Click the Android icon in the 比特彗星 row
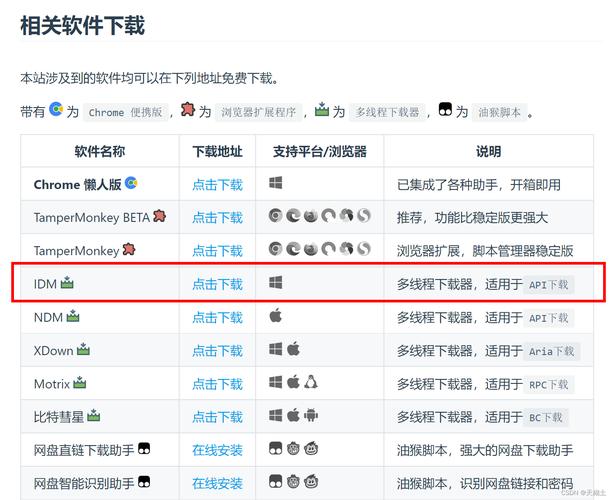Screen dimensions: 613x500 [x=311, y=415]
